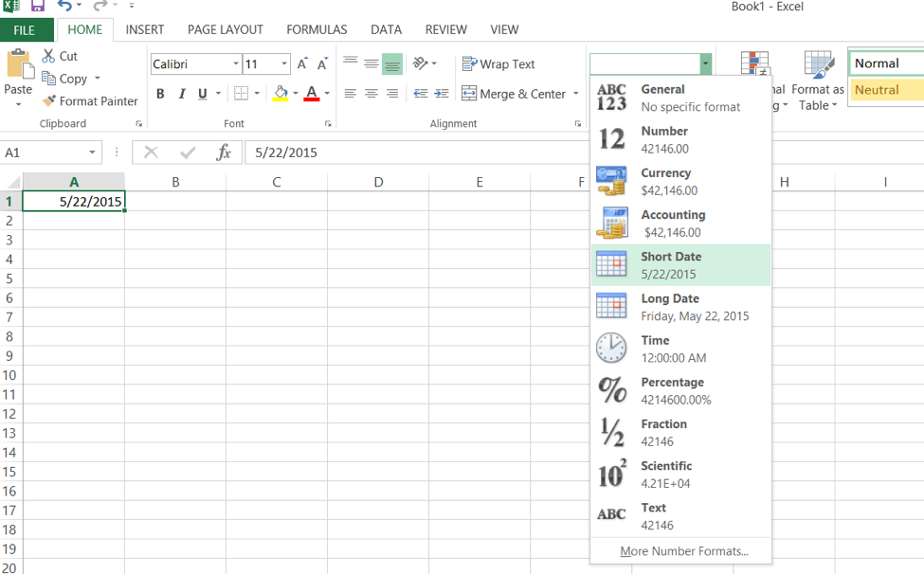Apply the red font color swatch
The width and height of the screenshot is (924, 574).
(x=312, y=93)
